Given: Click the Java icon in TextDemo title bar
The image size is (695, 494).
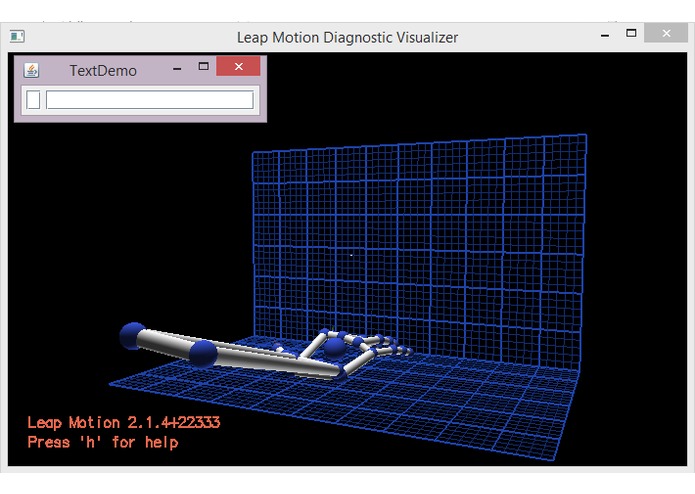Looking at the screenshot, I should click(31, 70).
